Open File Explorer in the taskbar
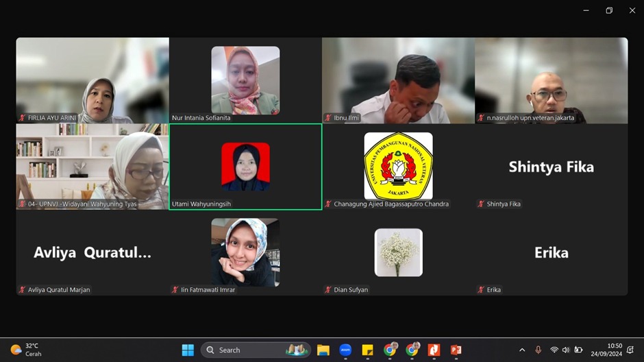This screenshot has height=362, width=644. click(x=323, y=350)
